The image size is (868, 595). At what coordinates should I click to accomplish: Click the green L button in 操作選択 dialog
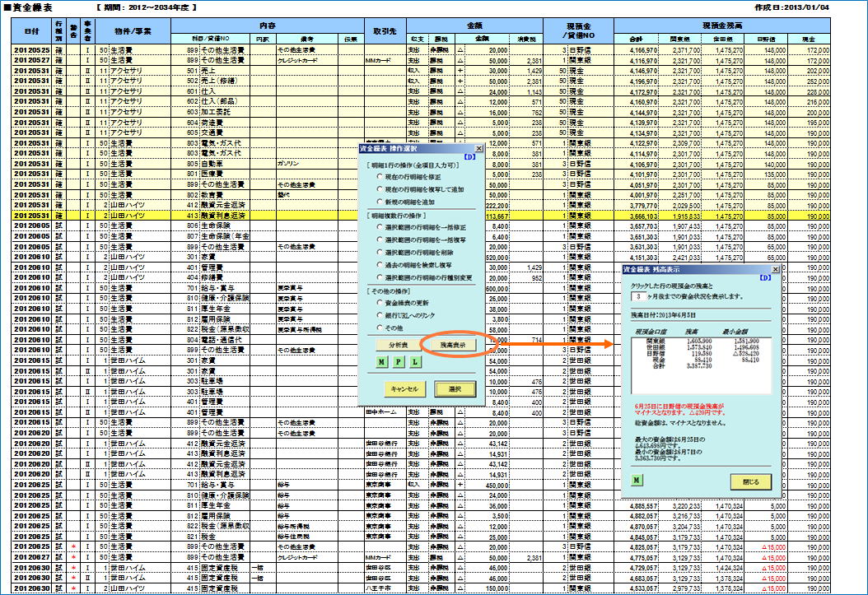coord(414,361)
